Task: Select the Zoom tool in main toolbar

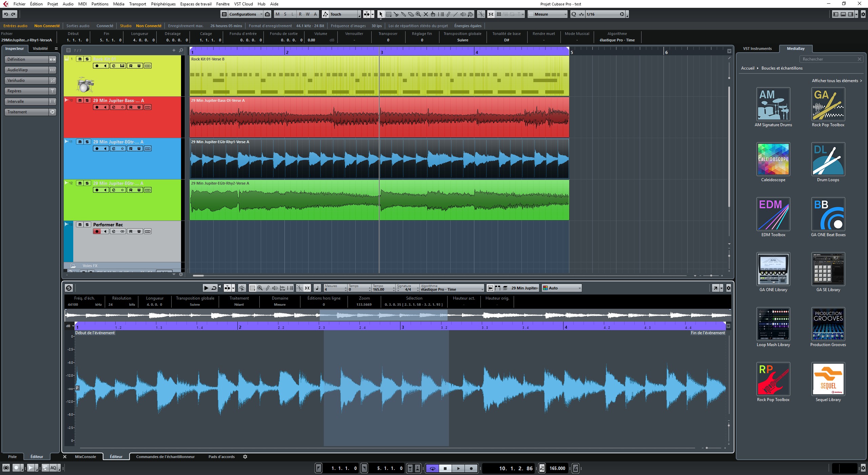Action: (x=418, y=14)
